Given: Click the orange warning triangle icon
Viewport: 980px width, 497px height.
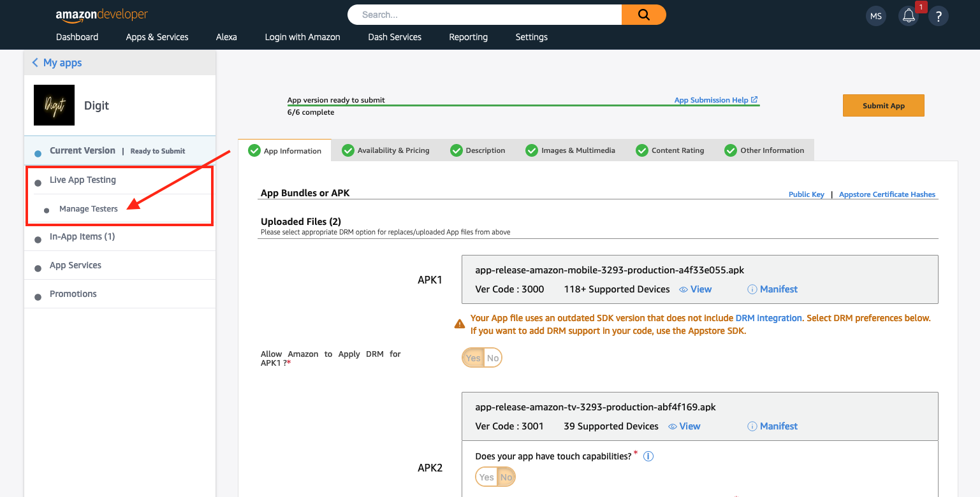Looking at the screenshot, I should click(x=460, y=324).
